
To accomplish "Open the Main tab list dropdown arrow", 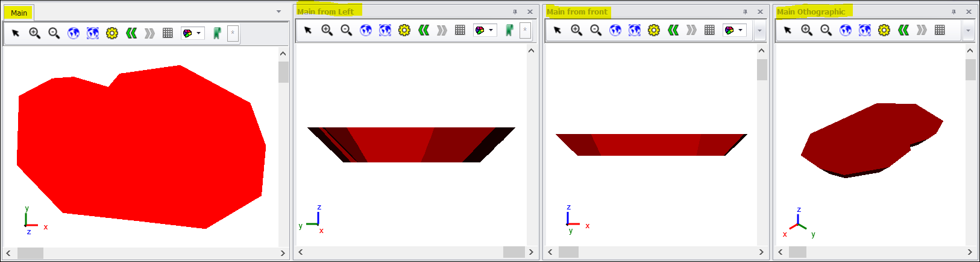I will (x=278, y=11).
